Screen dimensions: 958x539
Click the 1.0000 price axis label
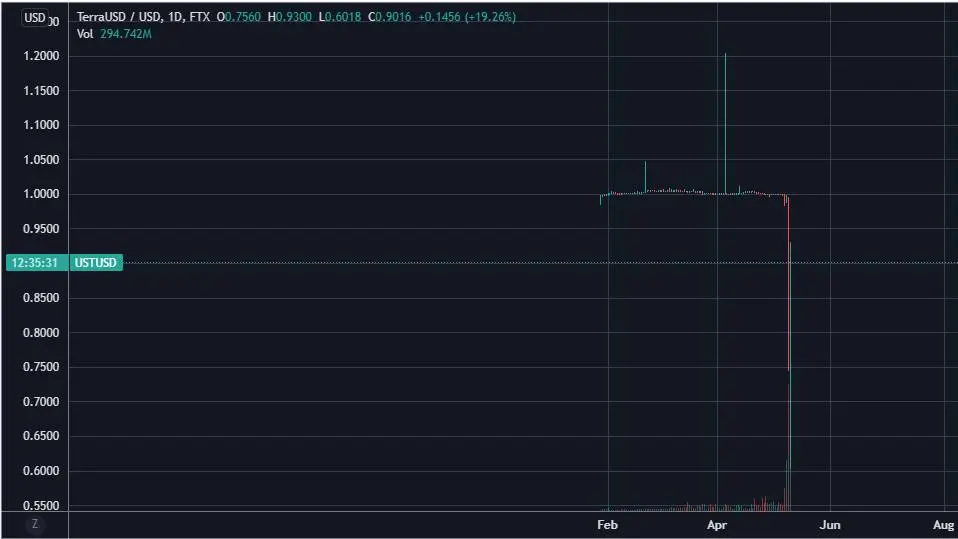(42, 194)
